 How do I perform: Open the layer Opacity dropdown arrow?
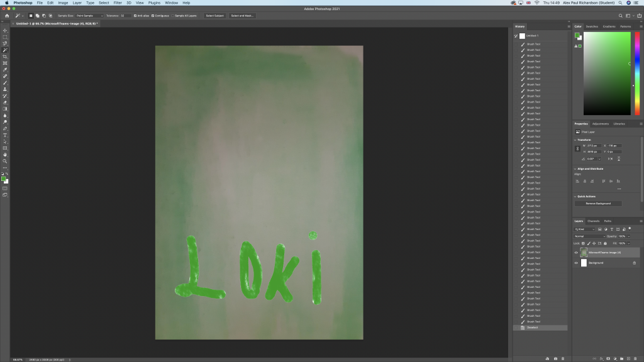pyautogui.click(x=629, y=236)
